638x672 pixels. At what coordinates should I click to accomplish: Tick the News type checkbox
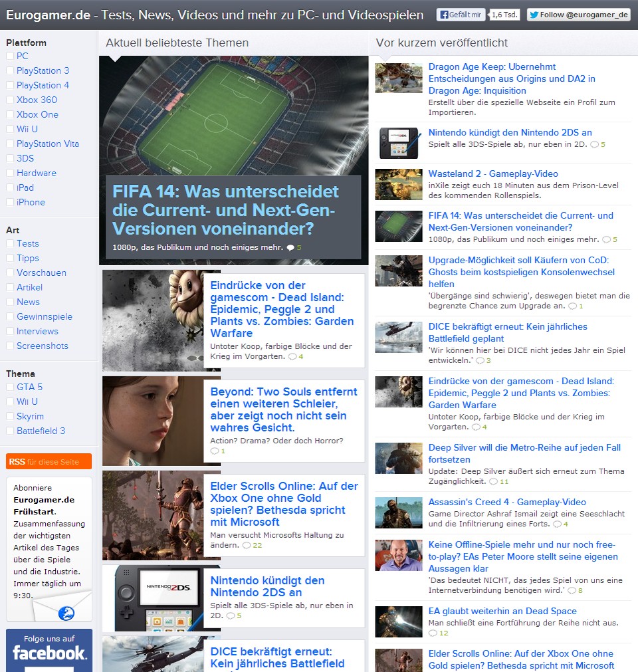(10, 302)
